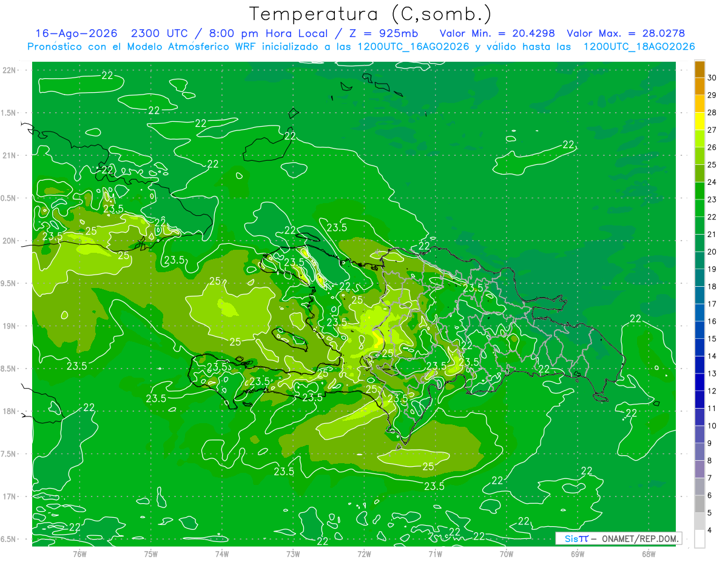Click the color scale label '16'

[x=713, y=321]
